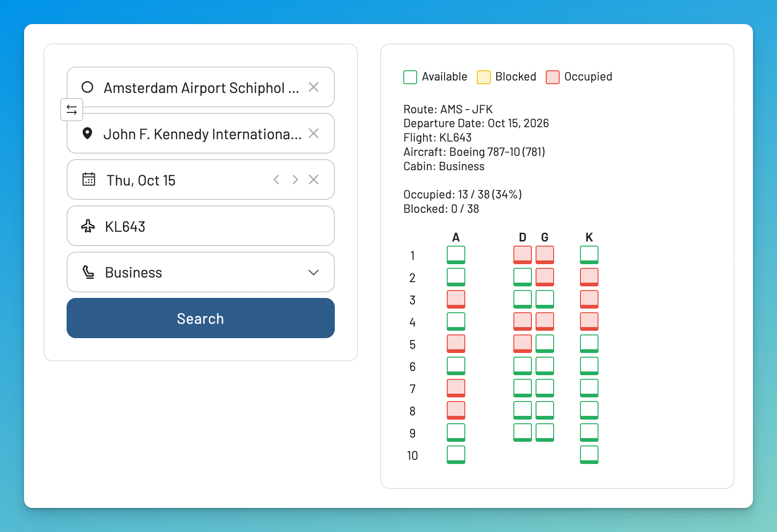The image size is (777, 532).
Task: Select available seat 9A
Action: click(456, 433)
